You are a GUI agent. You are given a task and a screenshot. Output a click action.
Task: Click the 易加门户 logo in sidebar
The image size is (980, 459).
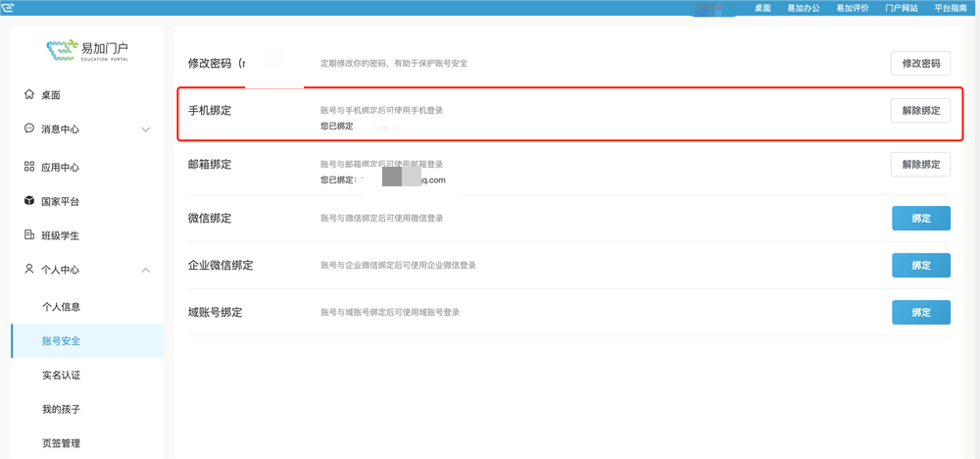[87, 51]
